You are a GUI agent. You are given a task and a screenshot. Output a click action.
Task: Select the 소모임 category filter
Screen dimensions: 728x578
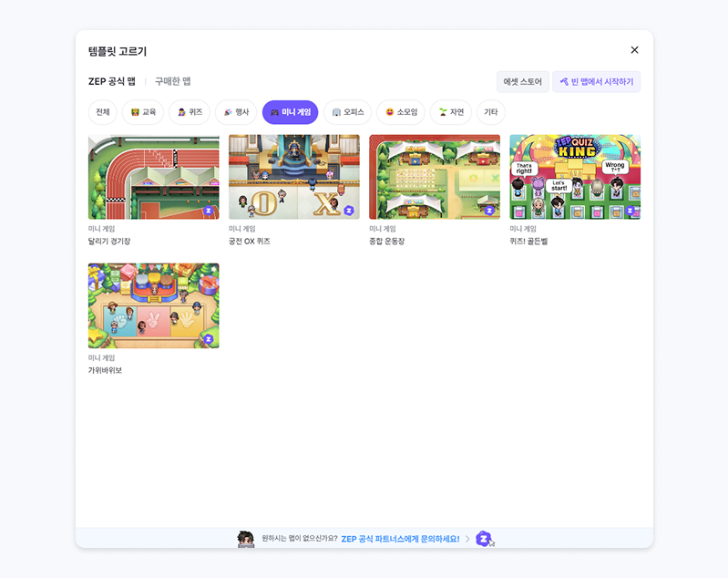(401, 112)
